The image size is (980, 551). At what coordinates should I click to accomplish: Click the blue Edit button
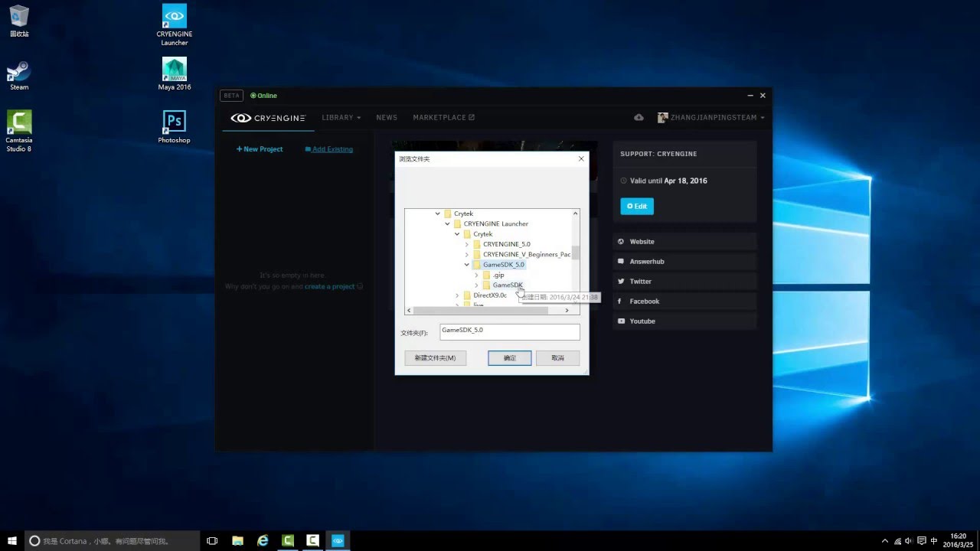click(637, 207)
